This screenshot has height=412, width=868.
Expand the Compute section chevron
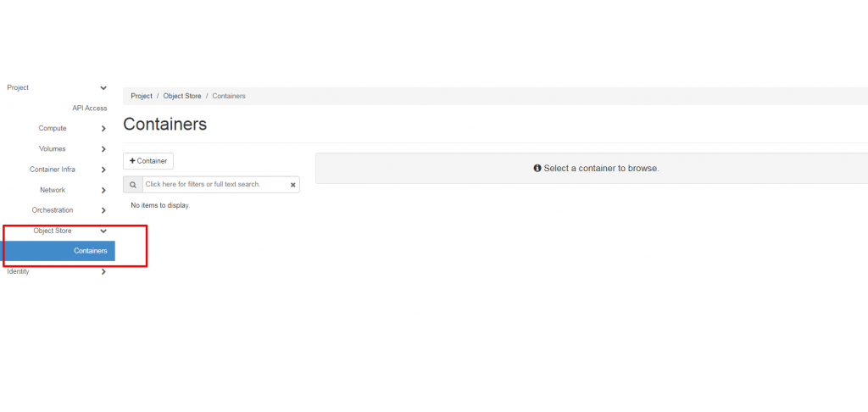(103, 129)
